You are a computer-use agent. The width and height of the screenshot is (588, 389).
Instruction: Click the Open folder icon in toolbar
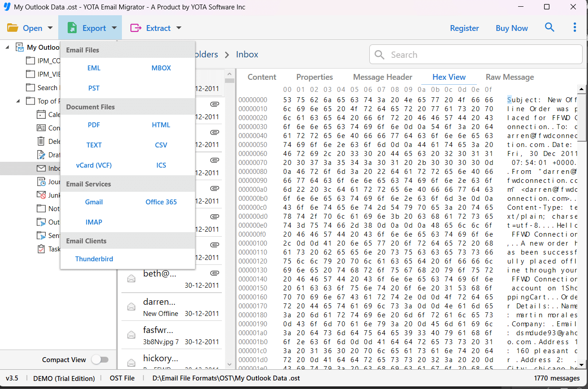[x=13, y=28]
